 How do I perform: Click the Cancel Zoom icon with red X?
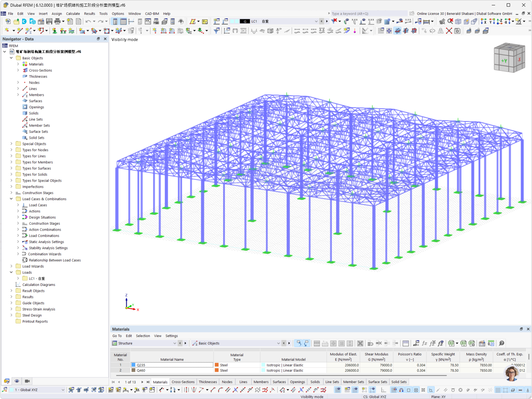pos(450,22)
